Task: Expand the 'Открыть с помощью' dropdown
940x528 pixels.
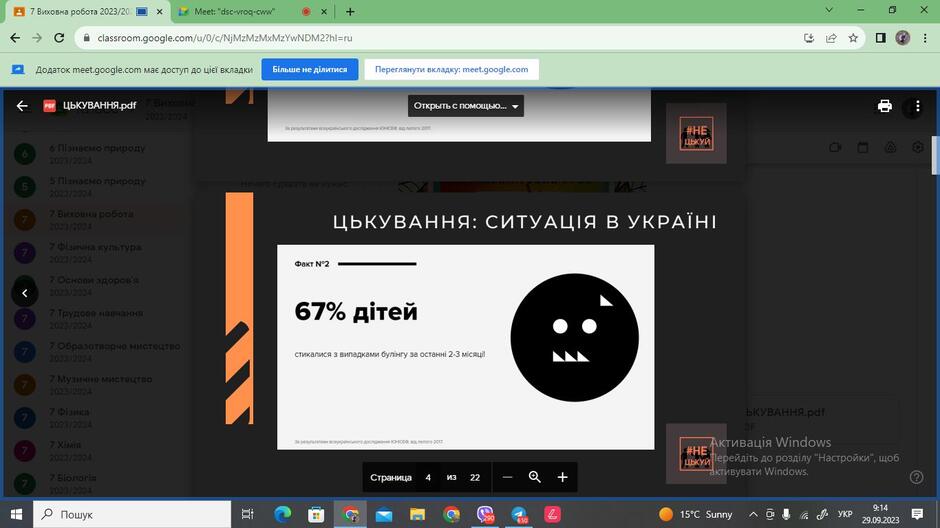Action: (x=466, y=105)
